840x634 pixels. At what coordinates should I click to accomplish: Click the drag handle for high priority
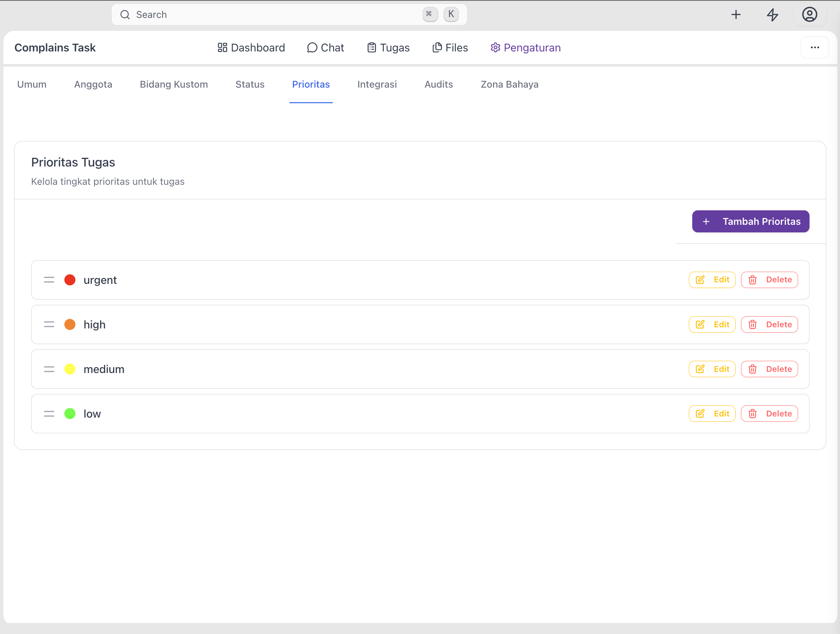click(x=49, y=325)
